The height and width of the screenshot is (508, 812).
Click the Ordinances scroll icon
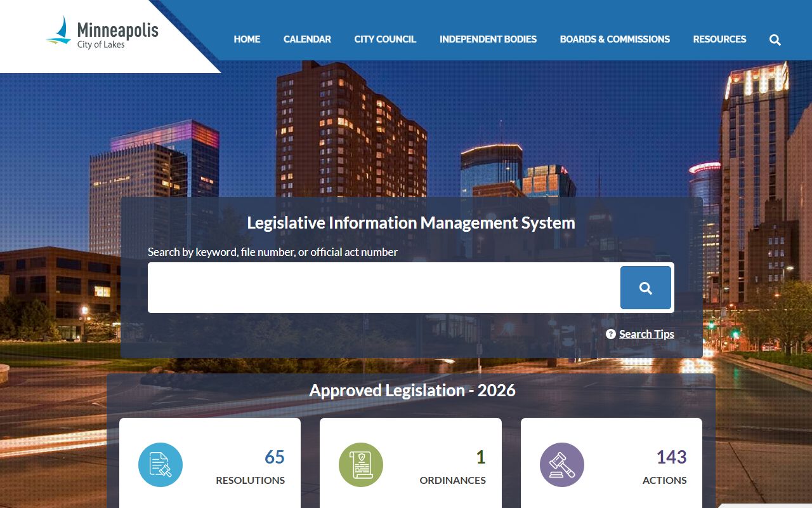(x=361, y=465)
